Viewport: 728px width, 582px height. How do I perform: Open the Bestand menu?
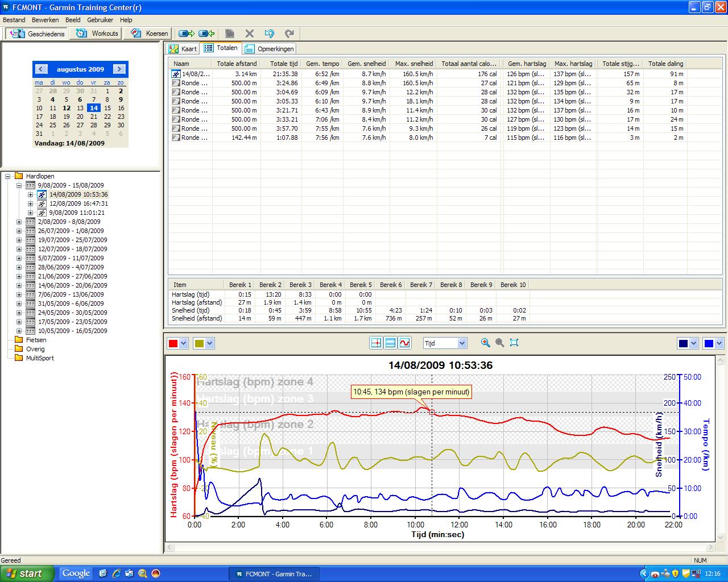tap(14, 20)
